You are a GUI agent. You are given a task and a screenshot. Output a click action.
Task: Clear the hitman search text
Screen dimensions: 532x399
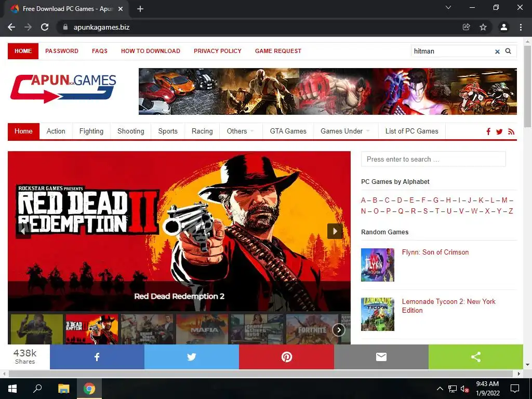(497, 51)
